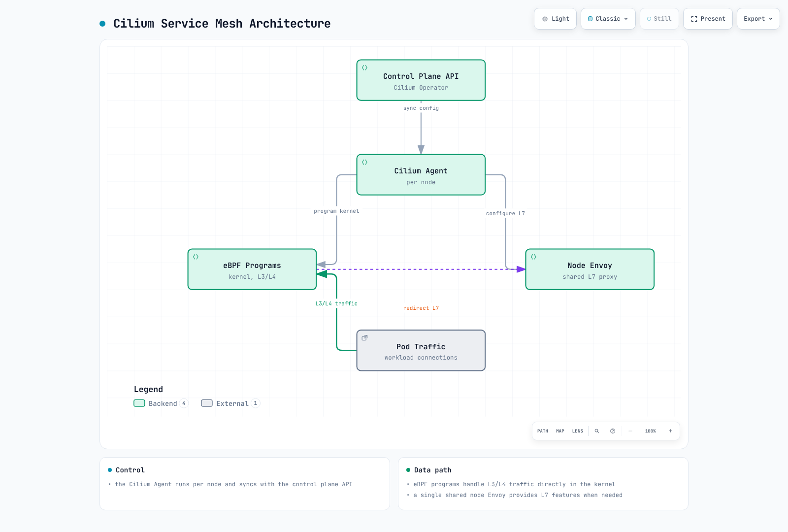Select the PATH tab in toolbar
Screen dimensions: 788x532
543,431
